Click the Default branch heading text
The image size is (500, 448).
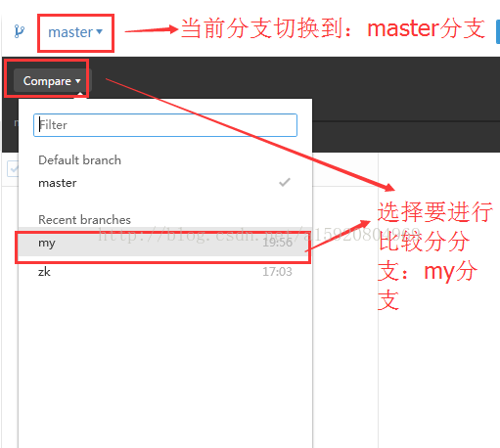[x=80, y=160]
